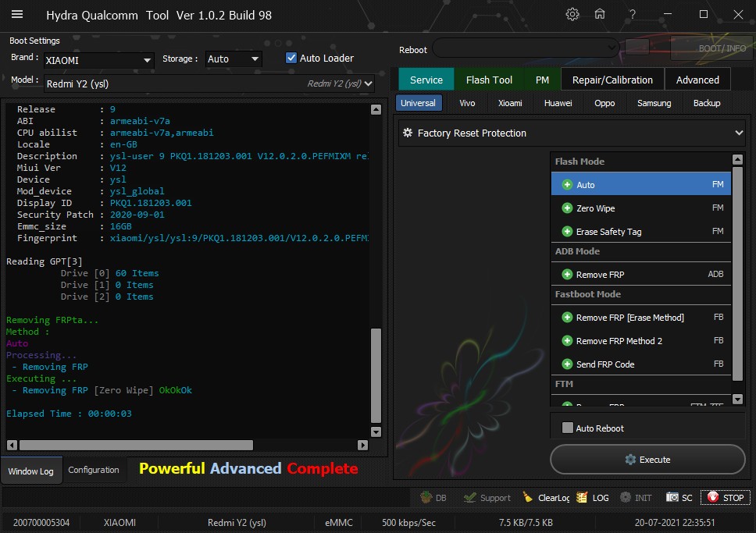Click the 'eMMC' status bar entry
Screen dimensions: 756x533
click(338, 522)
